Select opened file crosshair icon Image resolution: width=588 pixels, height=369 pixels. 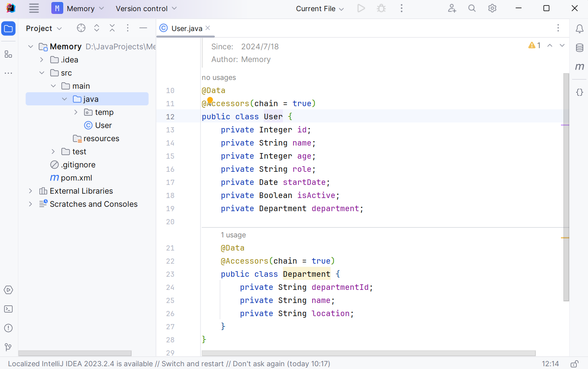click(x=81, y=28)
